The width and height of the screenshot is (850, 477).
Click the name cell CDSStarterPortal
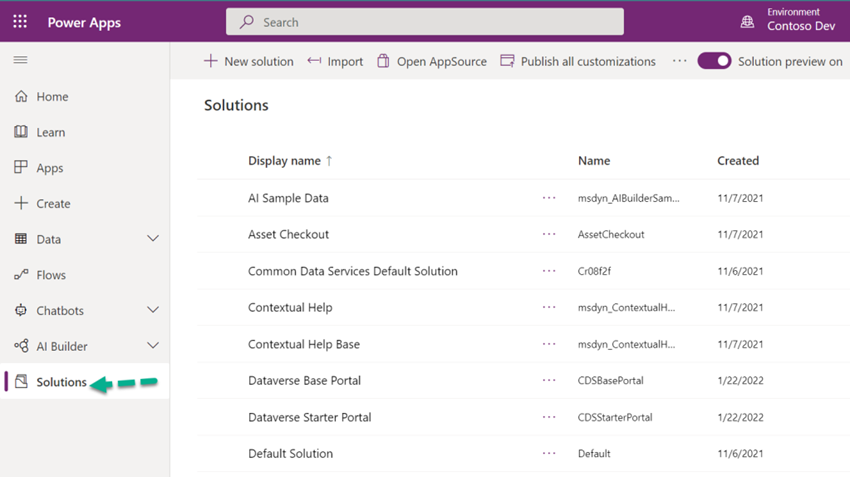click(x=615, y=417)
